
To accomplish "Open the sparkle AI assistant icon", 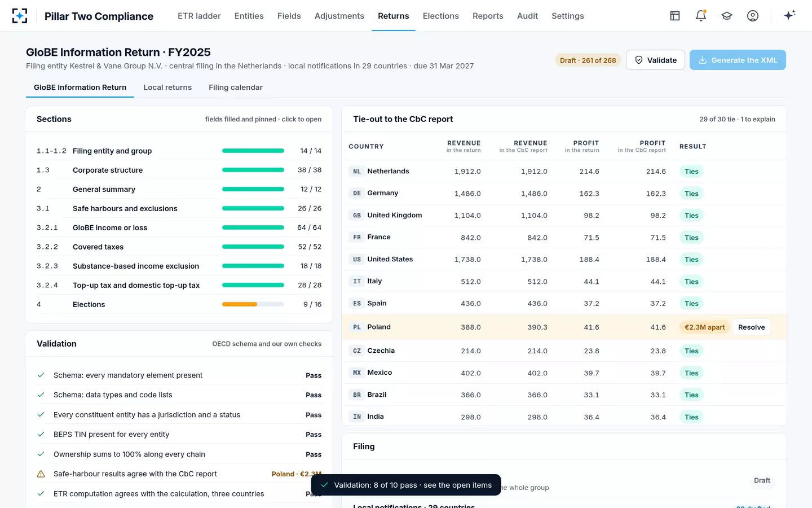I will point(789,15).
